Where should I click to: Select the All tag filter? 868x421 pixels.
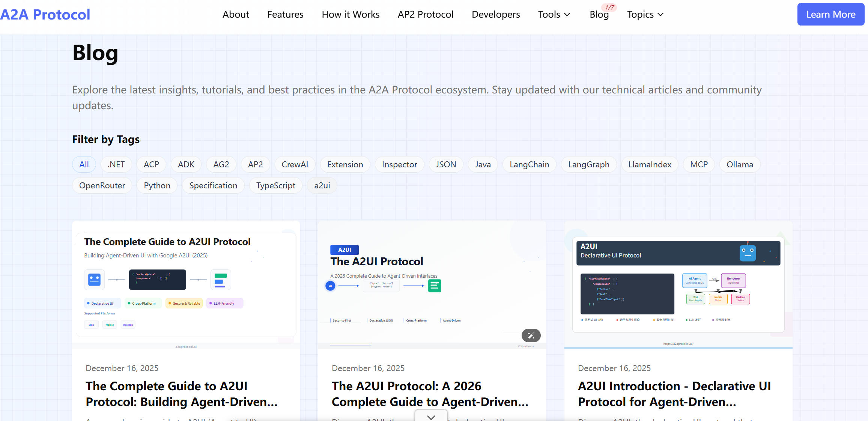(x=84, y=164)
